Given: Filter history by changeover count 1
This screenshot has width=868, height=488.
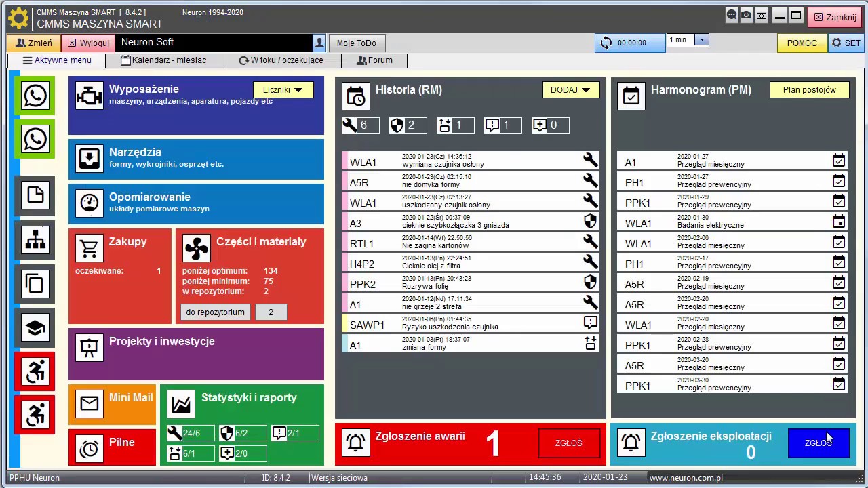Looking at the screenshot, I should coord(455,125).
